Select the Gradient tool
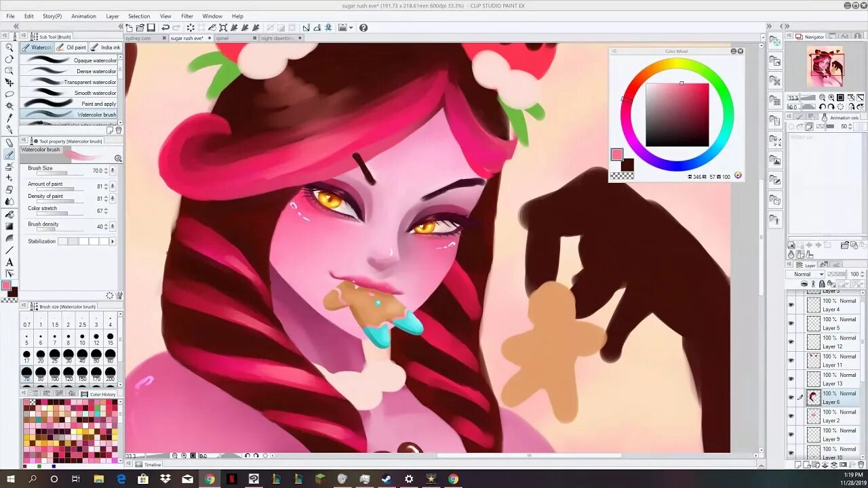Image resolution: width=868 pixels, height=488 pixels. (9, 226)
